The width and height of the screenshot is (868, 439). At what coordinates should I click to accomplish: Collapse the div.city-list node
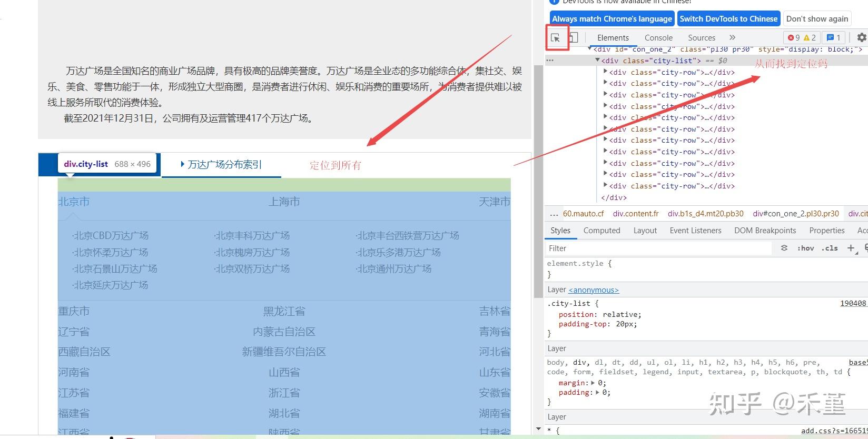pyautogui.click(x=598, y=61)
